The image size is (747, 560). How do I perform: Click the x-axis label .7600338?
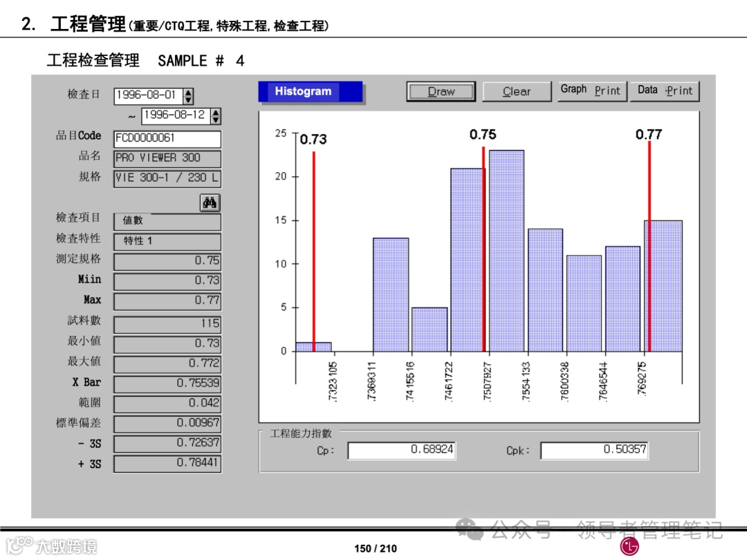click(x=564, y=382)
